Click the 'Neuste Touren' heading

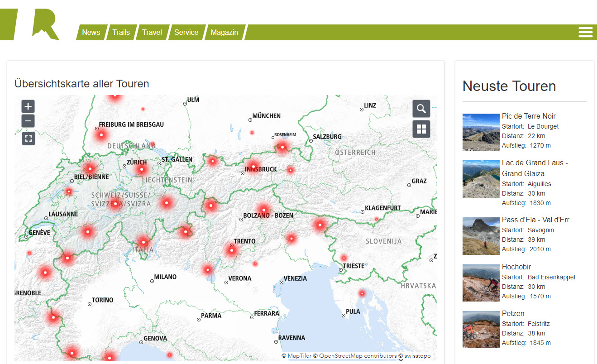pyautogui.click(x=509, y=86)
